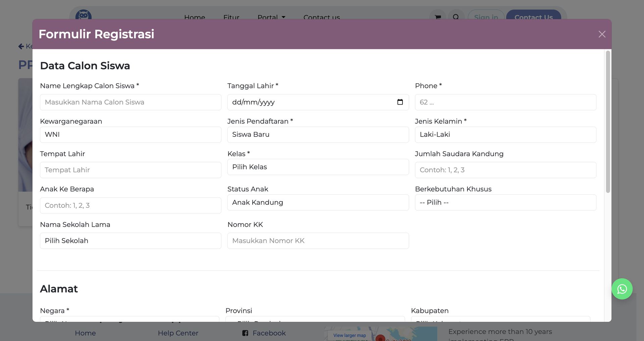Expand the Jenis Pendaftaran dropdown

[x=318, y=135]
